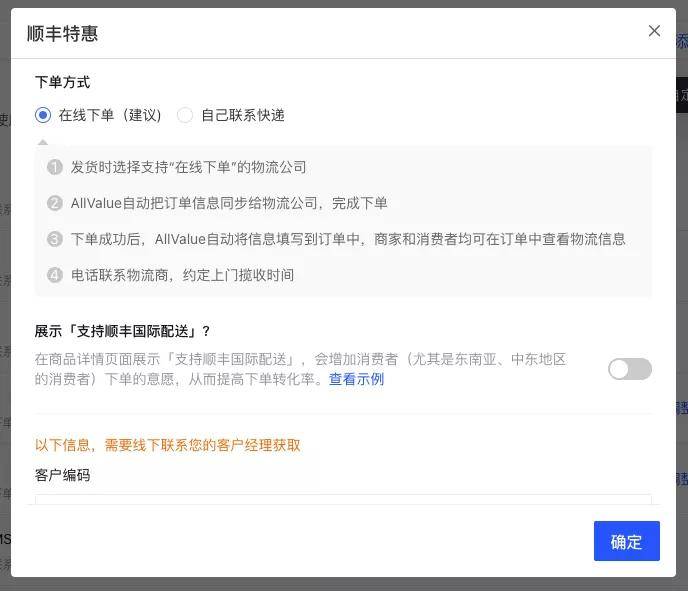688x591 pixels.
Task: Click the 客户编码 field label
Action: (x=62, y=475)
